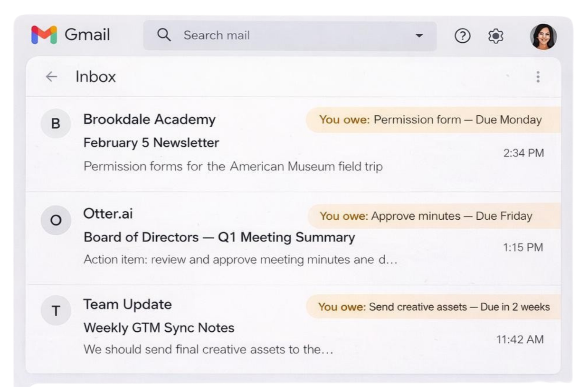
Task: Click the Otter.ai sender avatar
Action: [56, 218]
